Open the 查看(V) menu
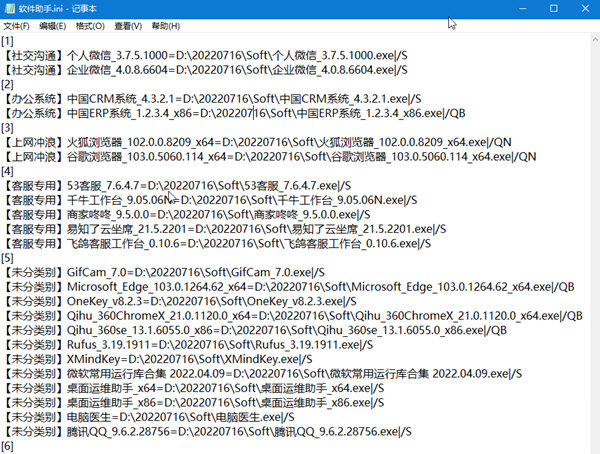This screenshot has height=454, width=600. coord(128,26)
